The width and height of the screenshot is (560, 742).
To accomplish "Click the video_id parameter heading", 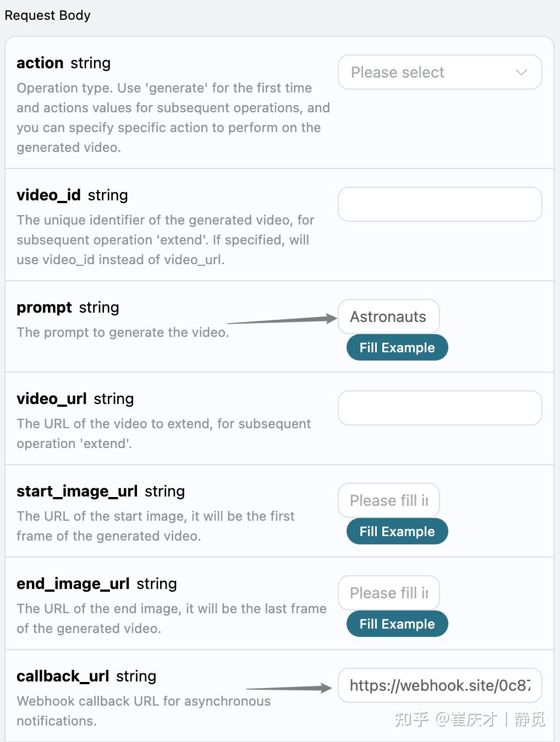I will pyautogui.click(x=48, y=195).
